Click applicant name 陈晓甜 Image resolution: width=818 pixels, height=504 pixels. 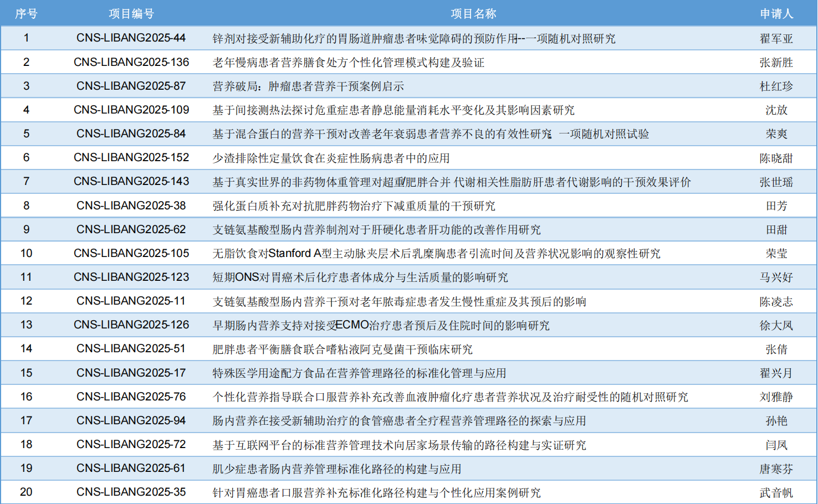775,157
